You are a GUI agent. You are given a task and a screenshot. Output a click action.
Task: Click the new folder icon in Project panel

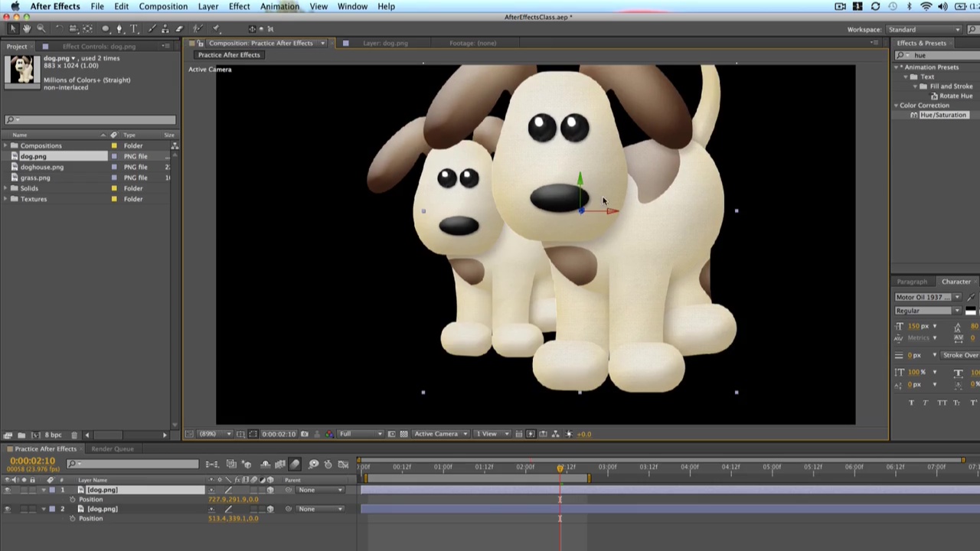pyautogui.click(x=21, y=435)
